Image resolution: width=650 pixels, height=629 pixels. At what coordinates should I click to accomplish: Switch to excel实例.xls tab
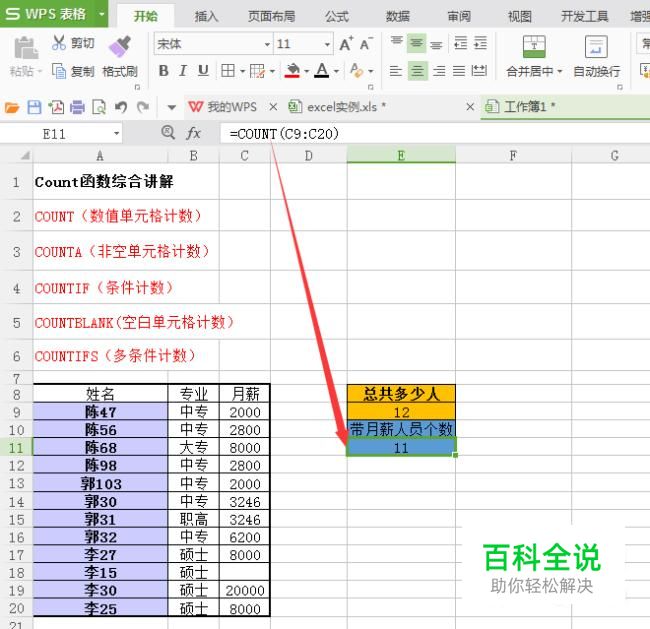[337, 107]
